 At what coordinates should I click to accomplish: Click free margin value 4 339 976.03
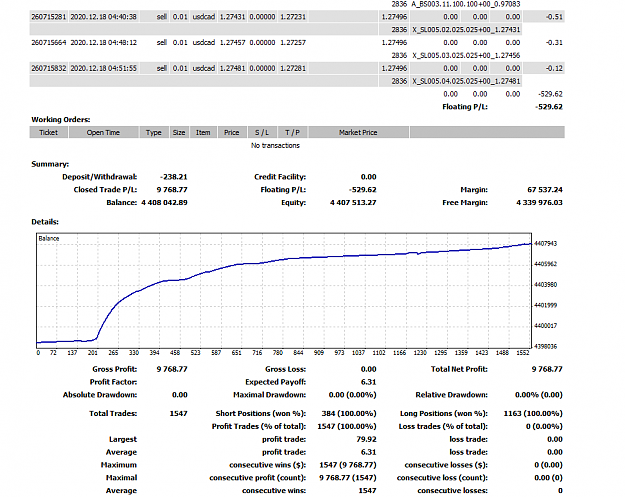tap(539, 202)
